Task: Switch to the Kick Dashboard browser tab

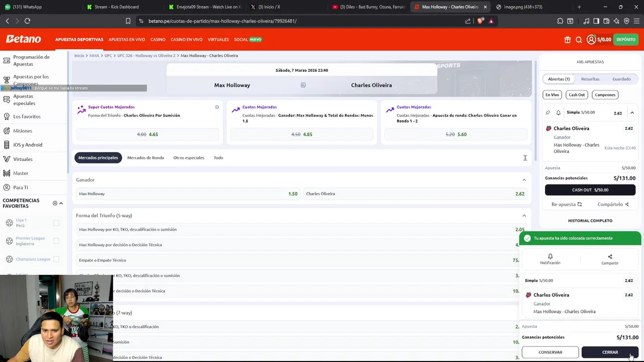Action: tap(122, 7)
